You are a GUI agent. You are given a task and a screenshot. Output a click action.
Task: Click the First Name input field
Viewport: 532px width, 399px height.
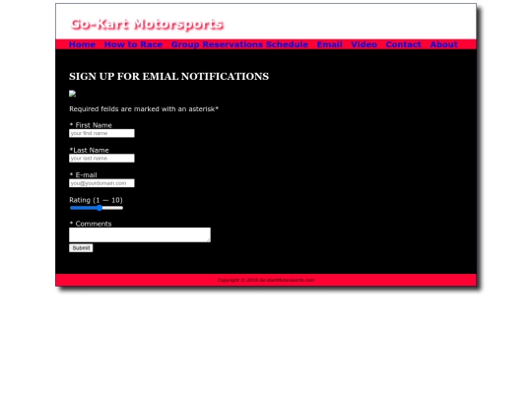coord(101,133)
